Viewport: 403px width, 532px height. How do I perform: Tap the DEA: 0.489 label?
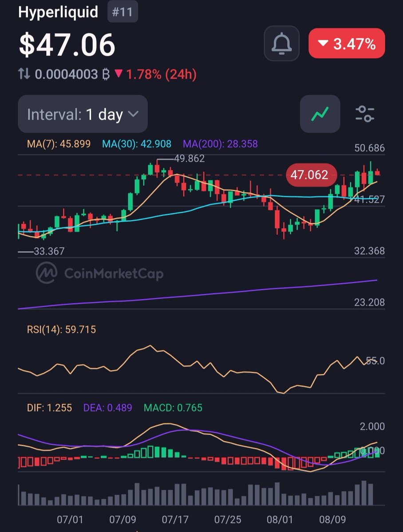point(108,407)
